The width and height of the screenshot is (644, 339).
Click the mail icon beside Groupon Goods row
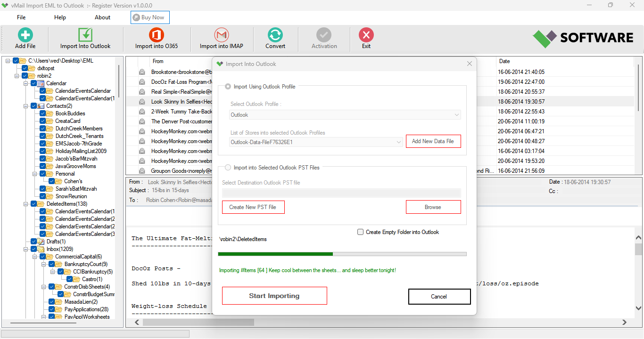[141, 171]
